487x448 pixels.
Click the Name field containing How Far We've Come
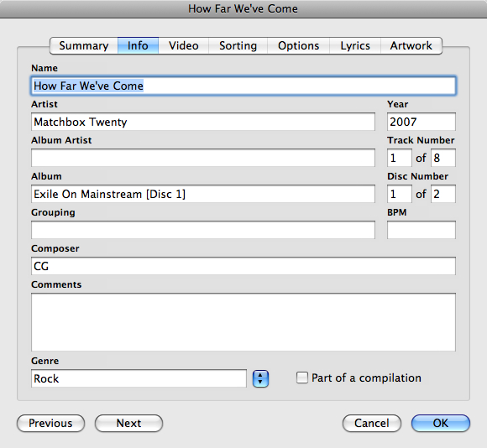pyautogui.click(x=243, y=86)
